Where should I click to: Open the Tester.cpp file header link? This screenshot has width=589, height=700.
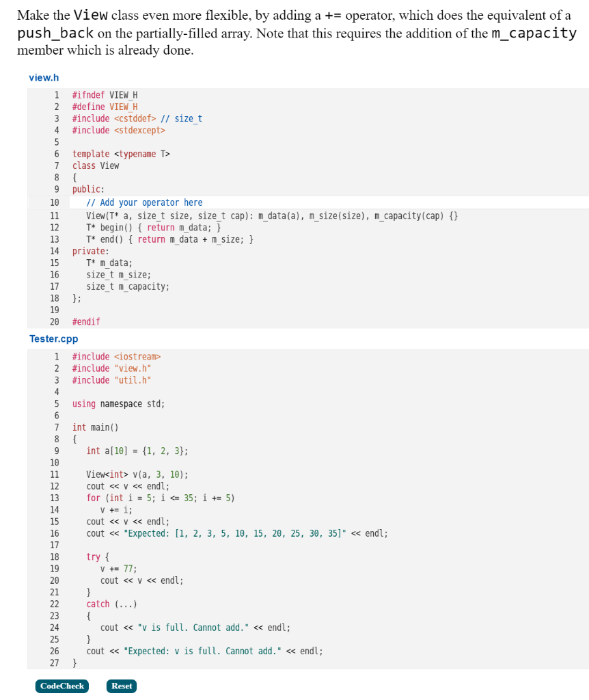[53, 338]
